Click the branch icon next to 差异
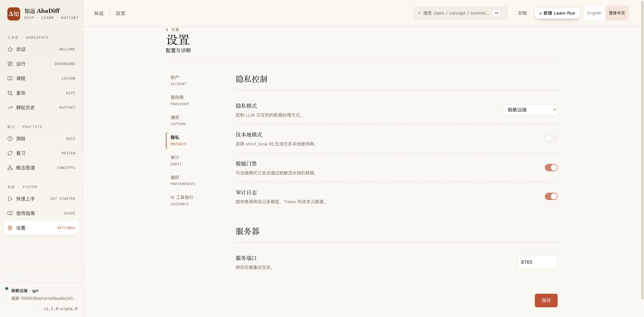Screen dimensions: 644x317 click(10, 93)
